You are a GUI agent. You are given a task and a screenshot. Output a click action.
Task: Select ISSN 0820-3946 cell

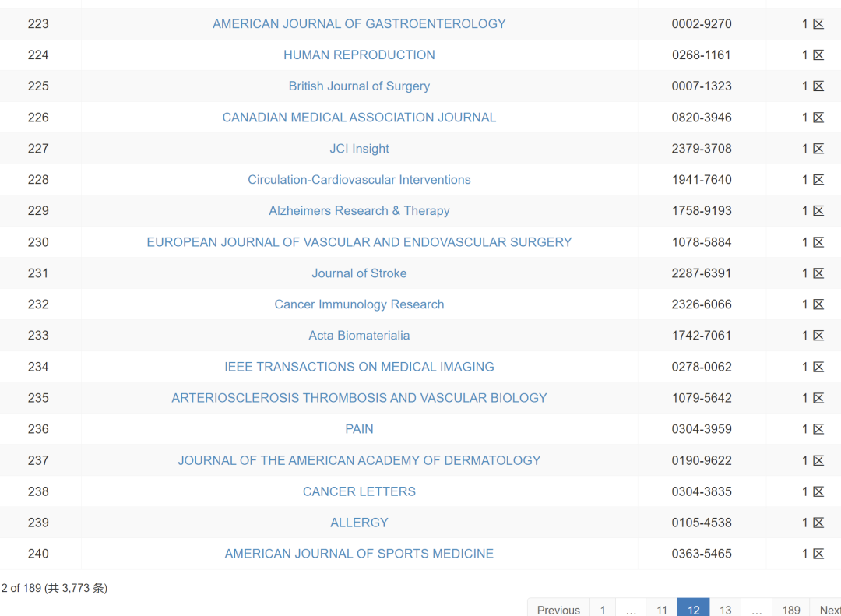coord(702,117)
